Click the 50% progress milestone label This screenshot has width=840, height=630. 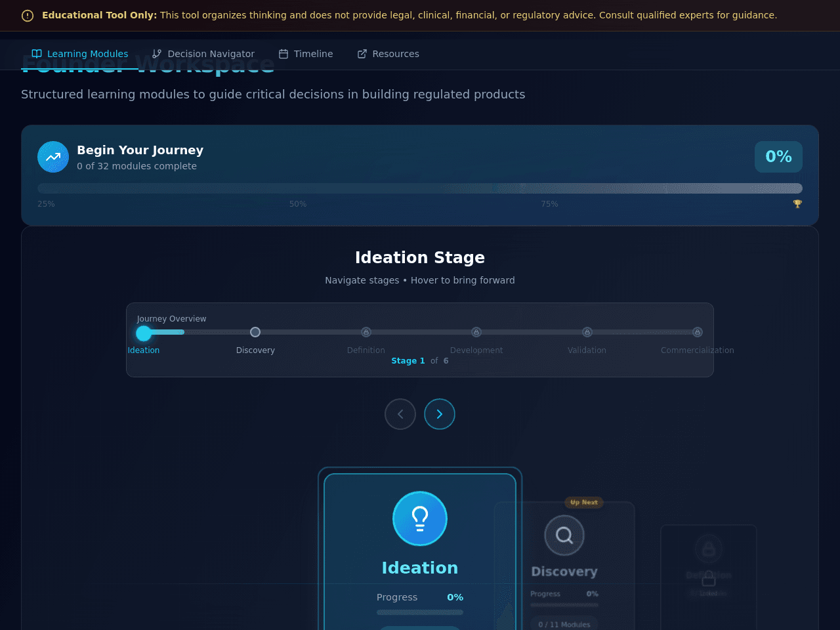[298, 204]
